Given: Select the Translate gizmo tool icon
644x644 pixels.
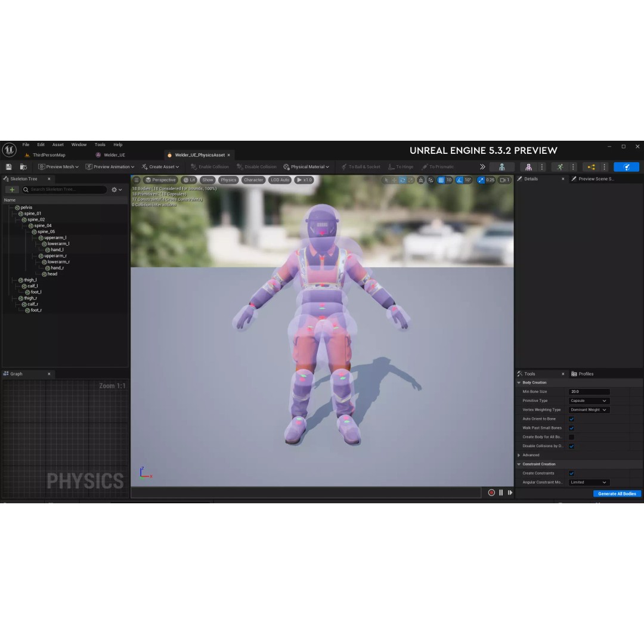Looking at the screenshot, I should pos(394,180).
